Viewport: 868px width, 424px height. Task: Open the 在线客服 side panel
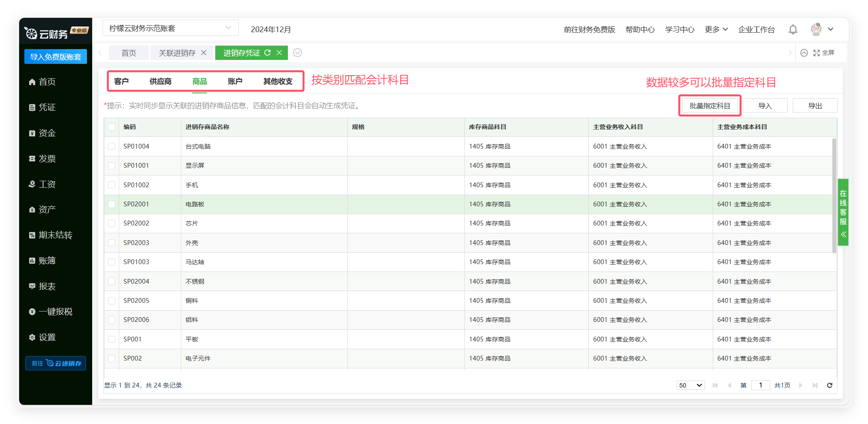(843, 212)
